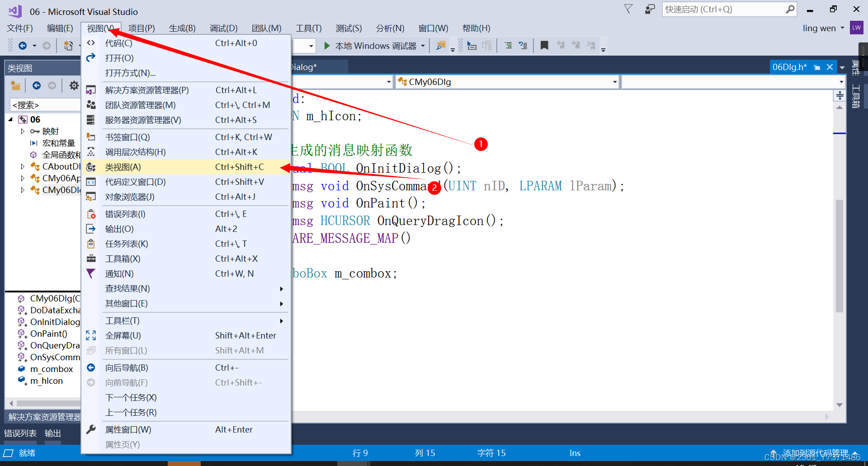Select the previous bookmark icon in toolbar
The width and height of the screenshot is (868, 466).
coord(561,45)
